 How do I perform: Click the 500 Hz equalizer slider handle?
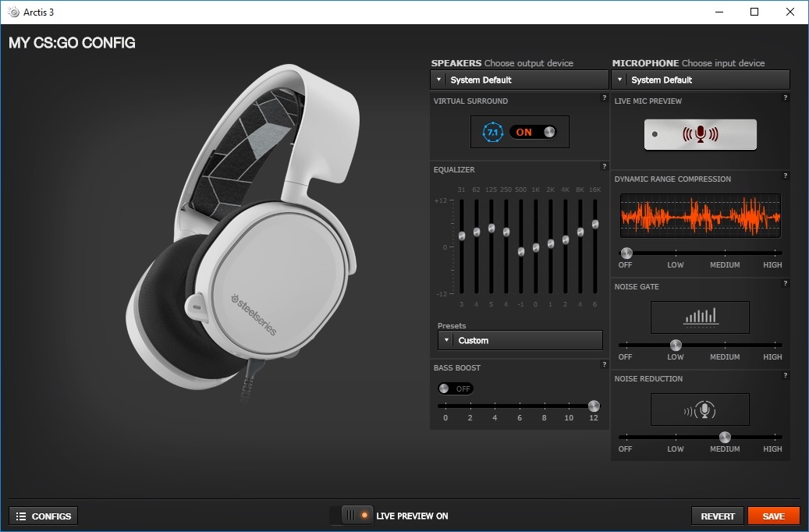point(521,252)
